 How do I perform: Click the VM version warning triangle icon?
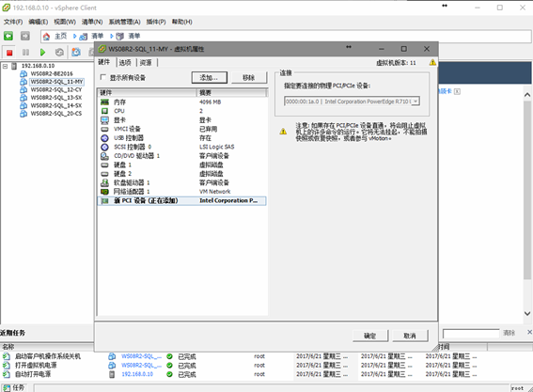tap(432, 63)
